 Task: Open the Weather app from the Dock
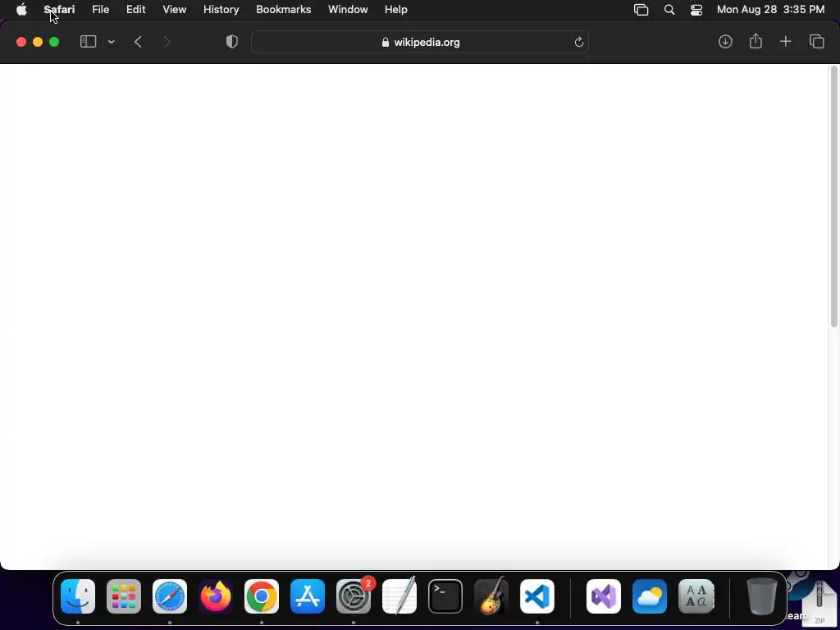(650, 596)
